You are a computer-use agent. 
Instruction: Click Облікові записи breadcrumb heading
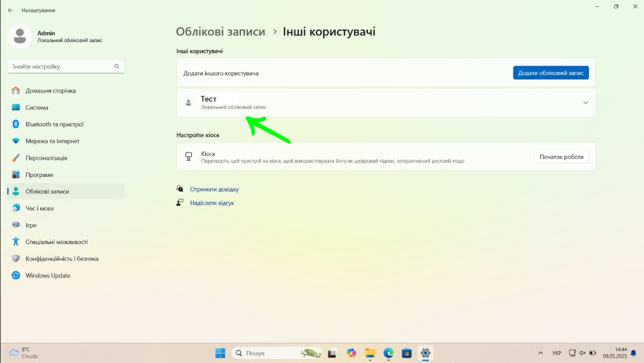(x=220, y=32)
